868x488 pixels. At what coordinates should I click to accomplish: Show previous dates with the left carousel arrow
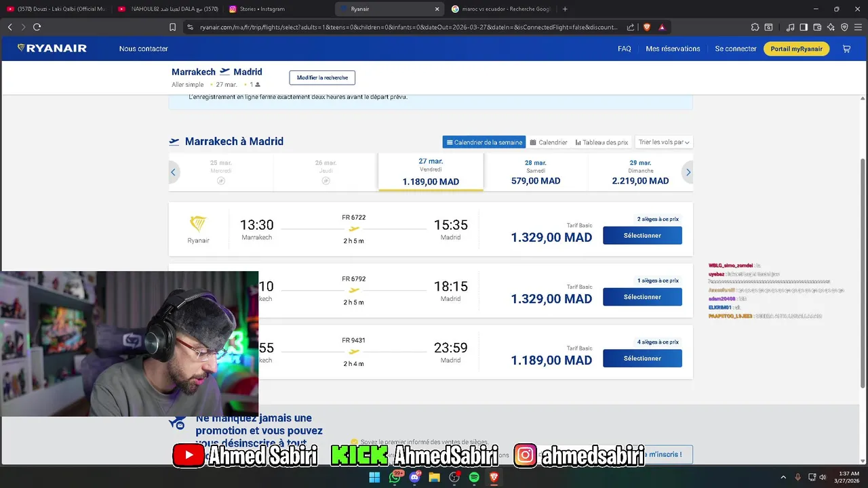coord(173,172)
